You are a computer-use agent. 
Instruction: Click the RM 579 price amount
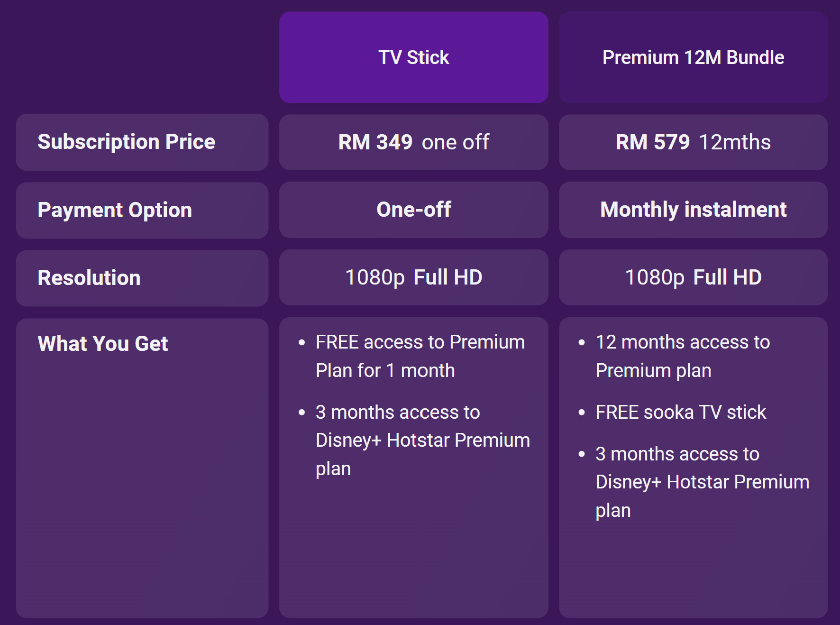point(652,142)
